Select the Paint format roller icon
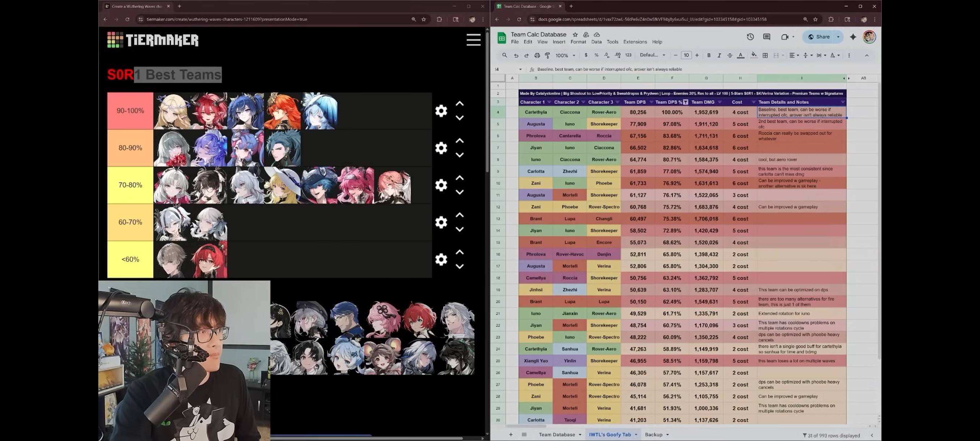 tap(547, 55)
